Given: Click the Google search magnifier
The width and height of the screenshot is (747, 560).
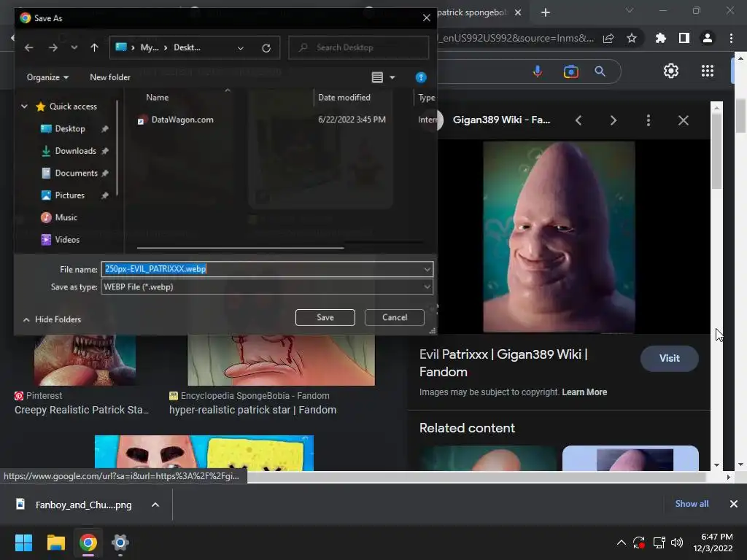Looking at the screenshot, I should 600,71.
